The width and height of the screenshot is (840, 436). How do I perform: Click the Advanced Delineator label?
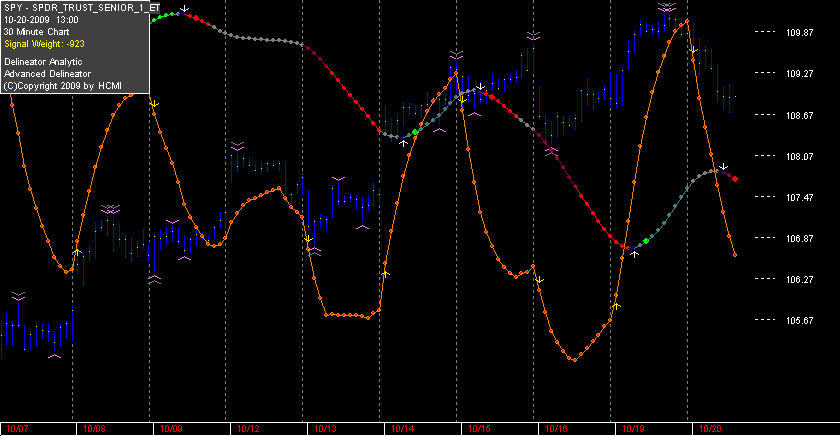tap(47, 74)
